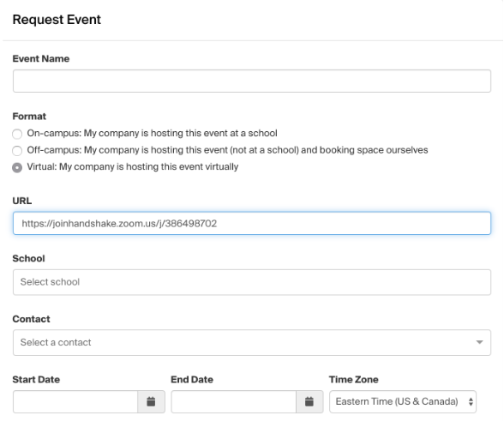Image resolution: width=504 pixels, height=421 pixels.
Task: Select Off-campus format radio button
Action: coord(17,151)
